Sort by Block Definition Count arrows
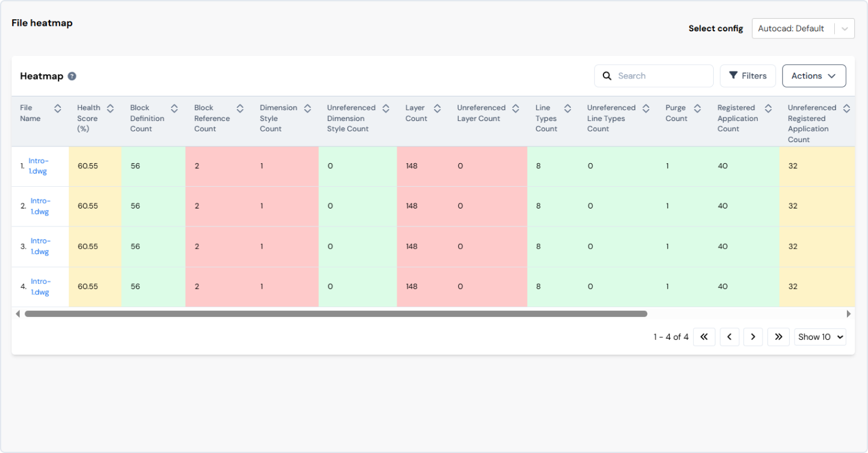 click(x=174, y=108)
